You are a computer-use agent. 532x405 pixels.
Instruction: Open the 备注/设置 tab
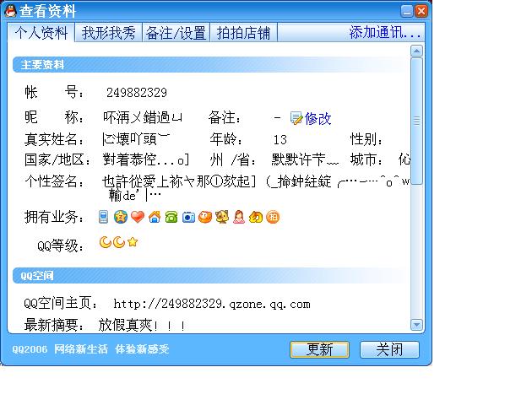[x=176, y=33]
